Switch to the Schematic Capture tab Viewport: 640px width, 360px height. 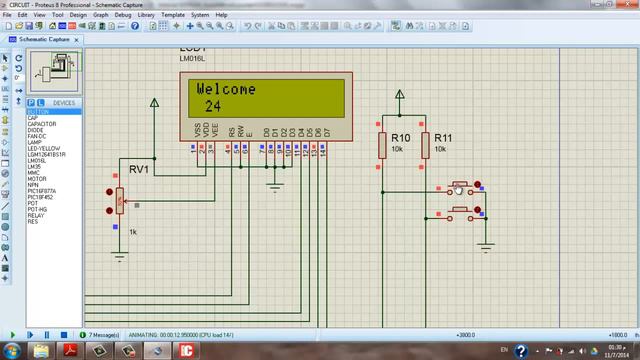point(44,40)
